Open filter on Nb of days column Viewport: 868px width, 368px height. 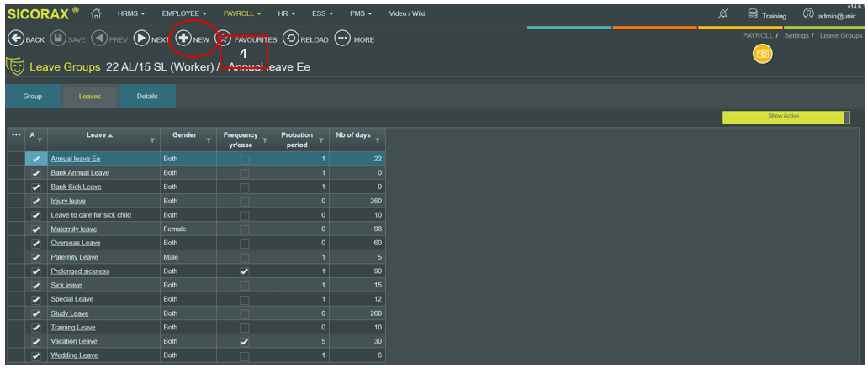tap(377, 141)
